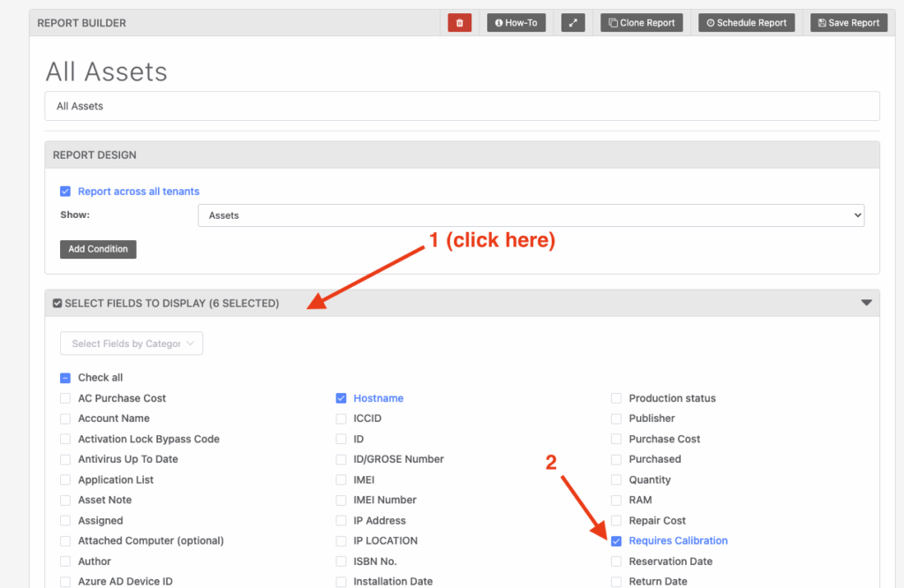This screenshot has width=904, height=588.
Task: Enable the Production status checkbox
Action: (x=617, y=398)
